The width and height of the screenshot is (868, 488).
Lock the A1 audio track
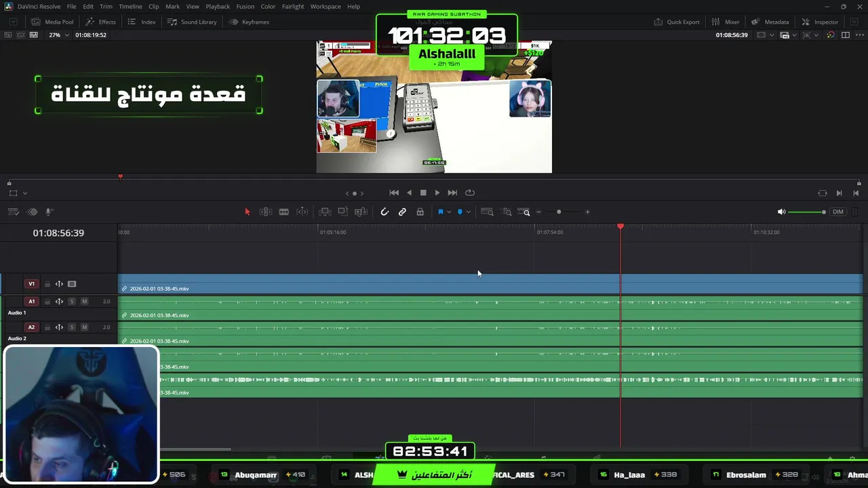[47, 302]
